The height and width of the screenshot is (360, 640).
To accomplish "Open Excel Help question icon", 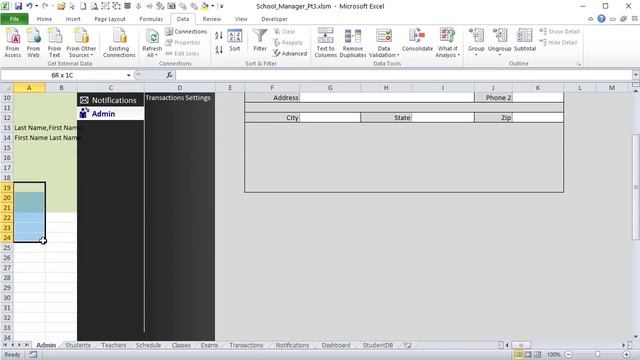I will pyautogui.click(x=601, y=19).
